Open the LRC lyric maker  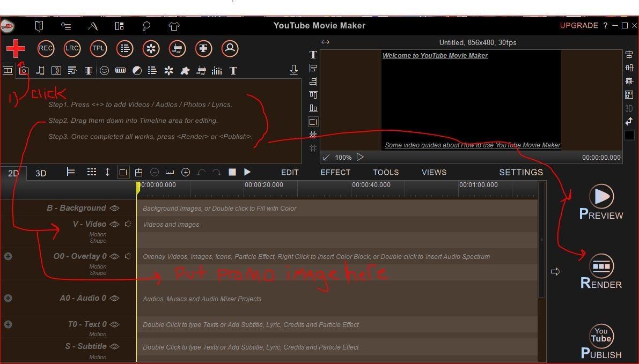(72, 48)
